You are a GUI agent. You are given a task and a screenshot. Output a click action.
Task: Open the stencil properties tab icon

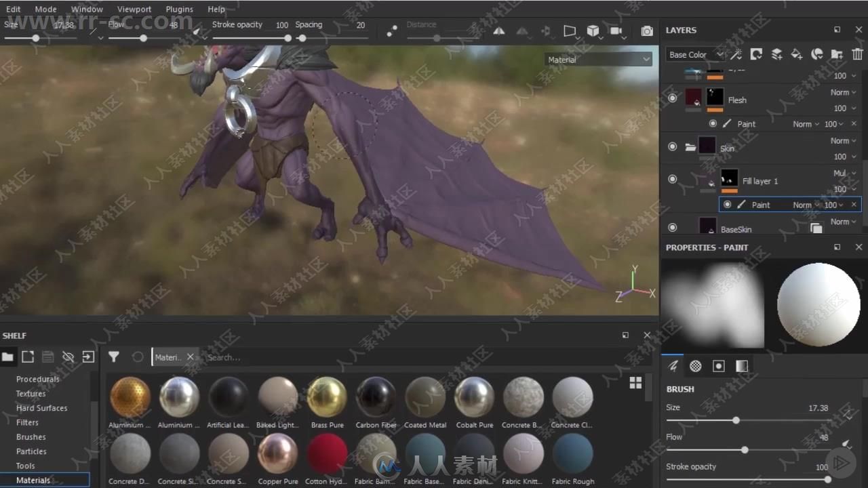(x=719, y=366)
